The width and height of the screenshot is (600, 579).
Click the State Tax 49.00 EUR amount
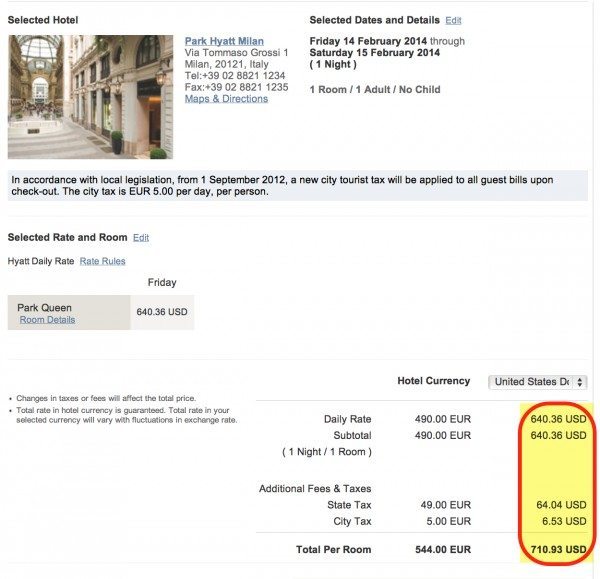point(445,505)
